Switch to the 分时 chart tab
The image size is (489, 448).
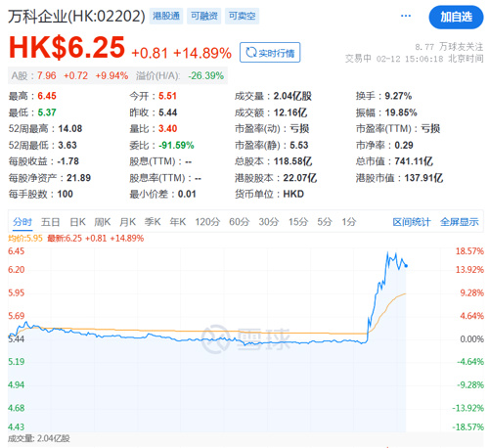tap(22, 222)
